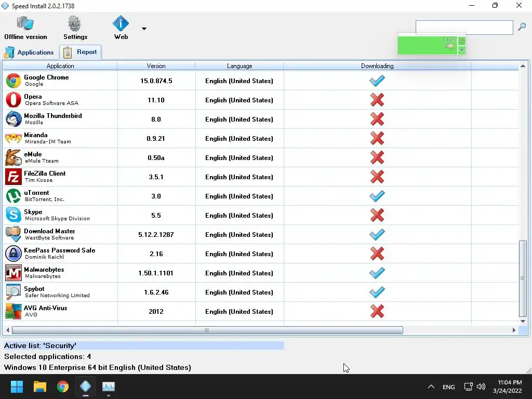Click Spybot version 1.6.2.46

pos(156,292)
